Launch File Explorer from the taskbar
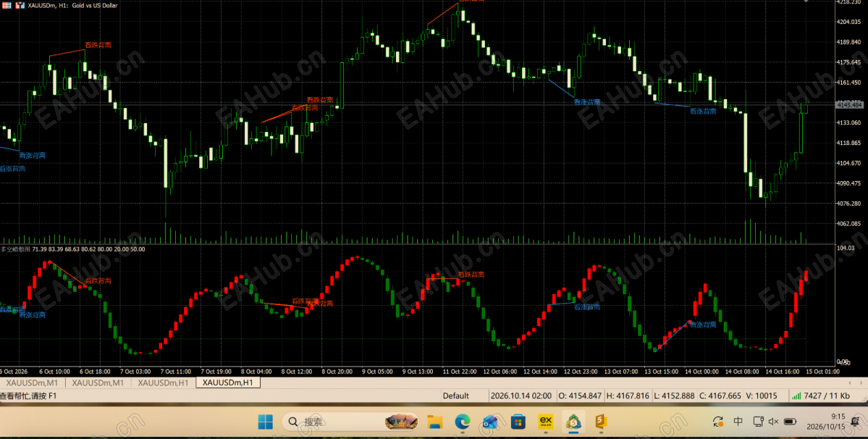Screen dimensions: 868x439 coord(434,422)
